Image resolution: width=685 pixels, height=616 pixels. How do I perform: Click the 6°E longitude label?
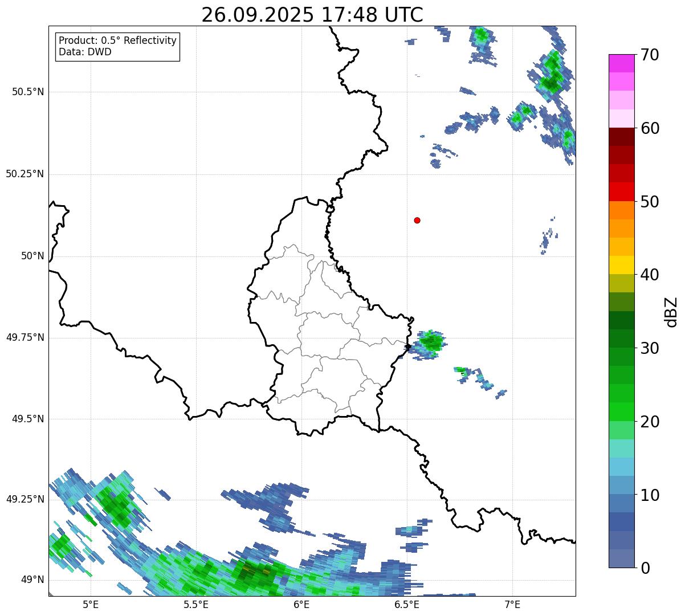point(301,605)
